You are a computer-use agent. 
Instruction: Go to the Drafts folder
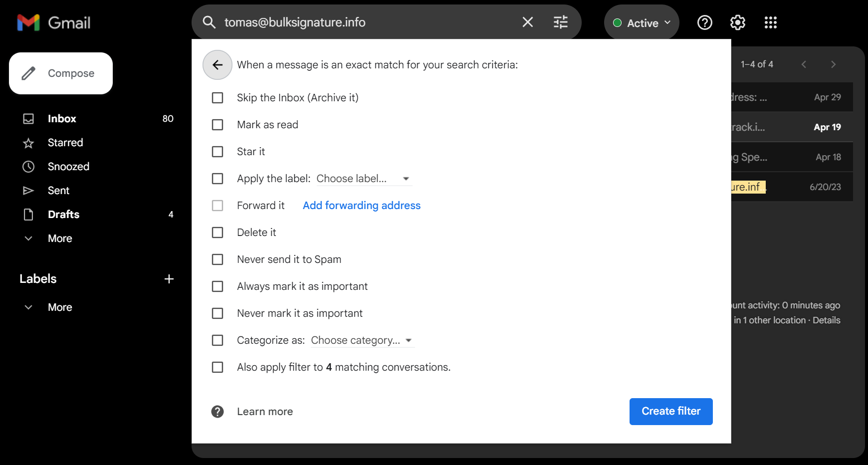coord(63,215)
